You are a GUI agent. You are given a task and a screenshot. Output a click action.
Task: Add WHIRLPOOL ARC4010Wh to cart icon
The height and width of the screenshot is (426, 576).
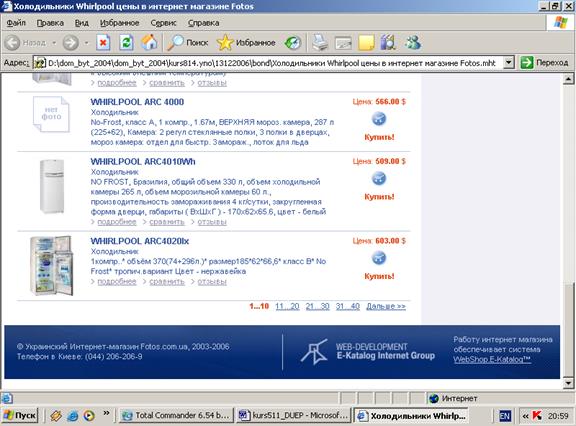pos(379,178)
